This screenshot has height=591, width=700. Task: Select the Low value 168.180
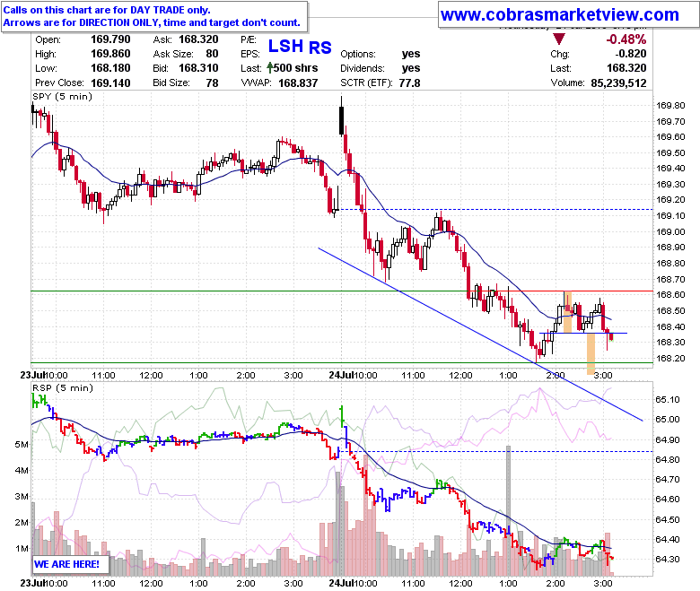click(110, 68)
